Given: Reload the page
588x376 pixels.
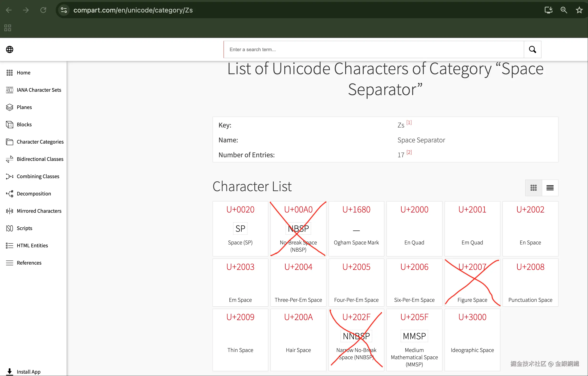Looking at the screenshot, I should pyautogui.click(x=43, y=10).
